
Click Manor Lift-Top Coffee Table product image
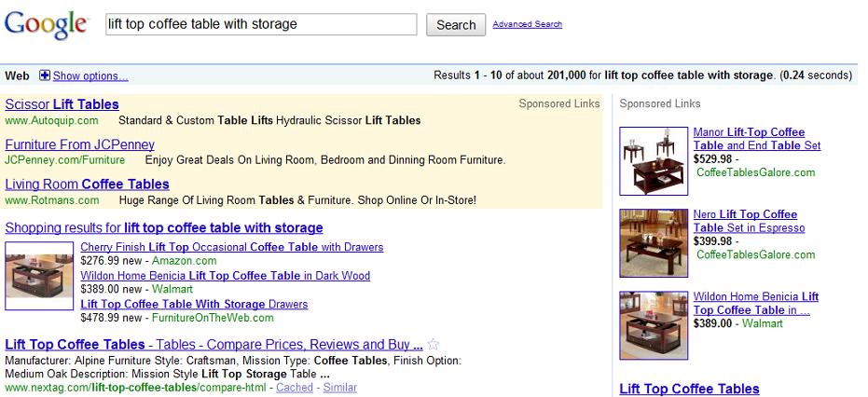click(x=654, y=160)
